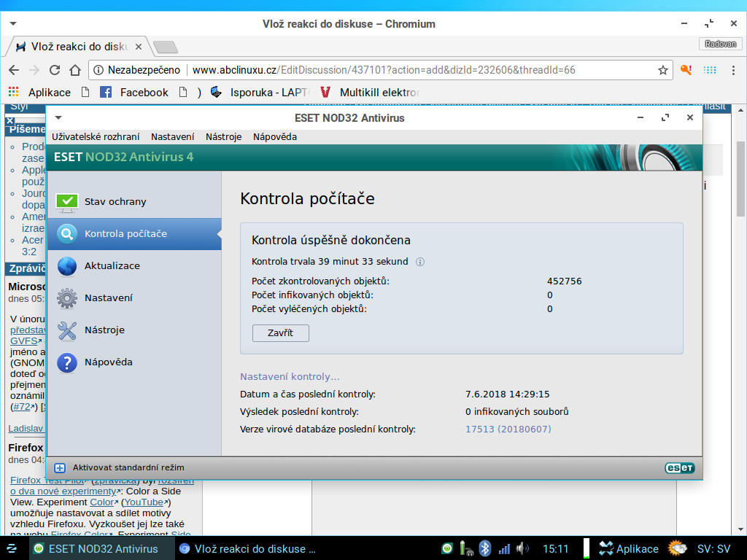Click the ESET logo badge in footer

point(679,467)
